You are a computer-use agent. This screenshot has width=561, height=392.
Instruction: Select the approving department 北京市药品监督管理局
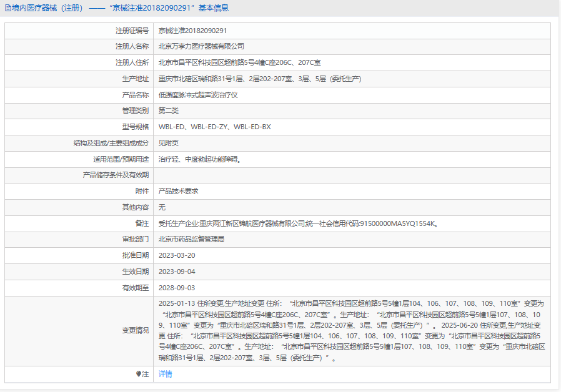191,239
